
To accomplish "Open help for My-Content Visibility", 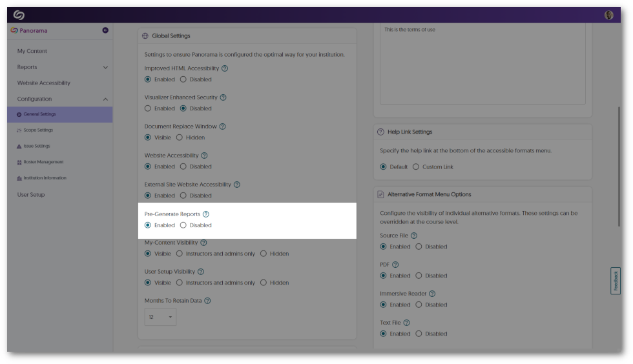I will coord(203,243).
